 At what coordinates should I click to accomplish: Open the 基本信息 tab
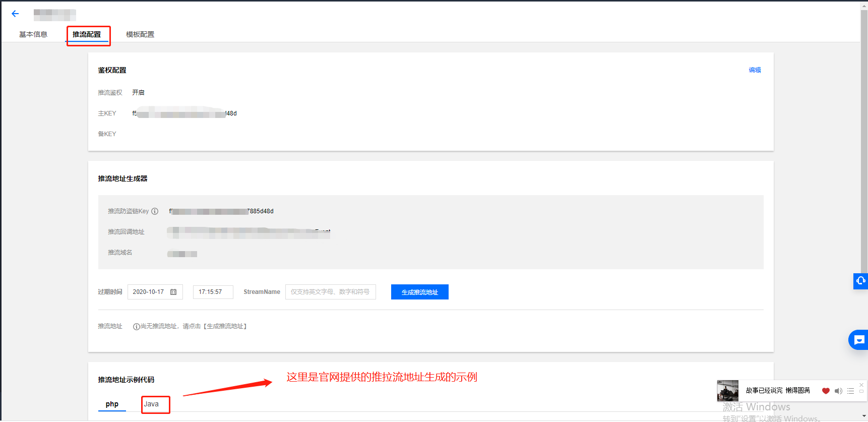click(x=33, y=34)
